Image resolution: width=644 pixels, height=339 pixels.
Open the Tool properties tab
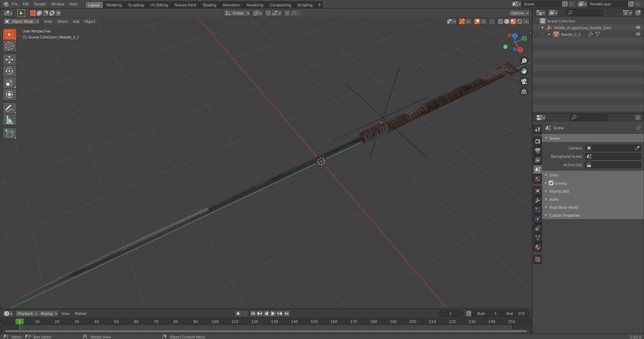[x=538, y=129]
